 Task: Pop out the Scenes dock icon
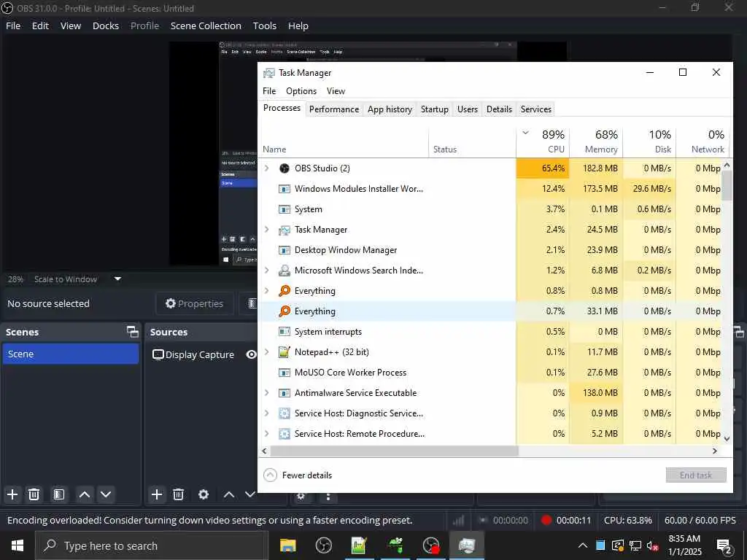(133, 332)
